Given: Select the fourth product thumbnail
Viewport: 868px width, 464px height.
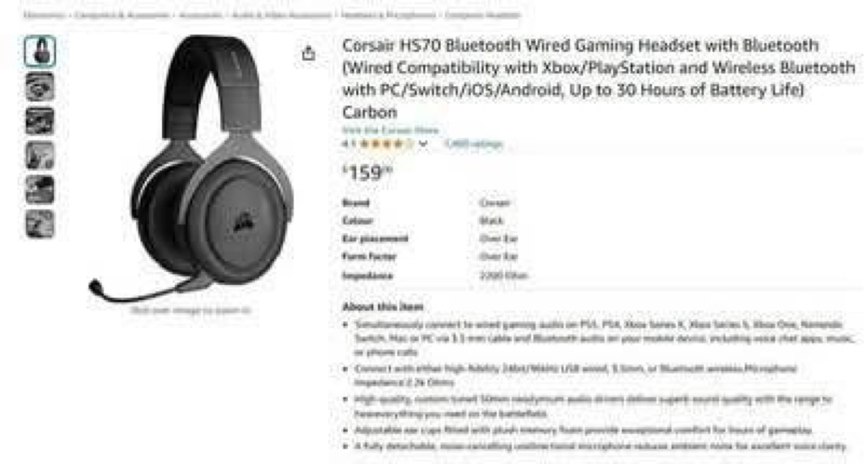Looking at the screenshot, I should [x=40, y=155].
